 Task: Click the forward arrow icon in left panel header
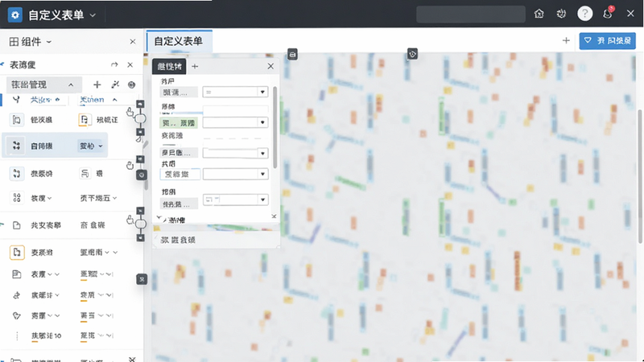click(114, 65)
